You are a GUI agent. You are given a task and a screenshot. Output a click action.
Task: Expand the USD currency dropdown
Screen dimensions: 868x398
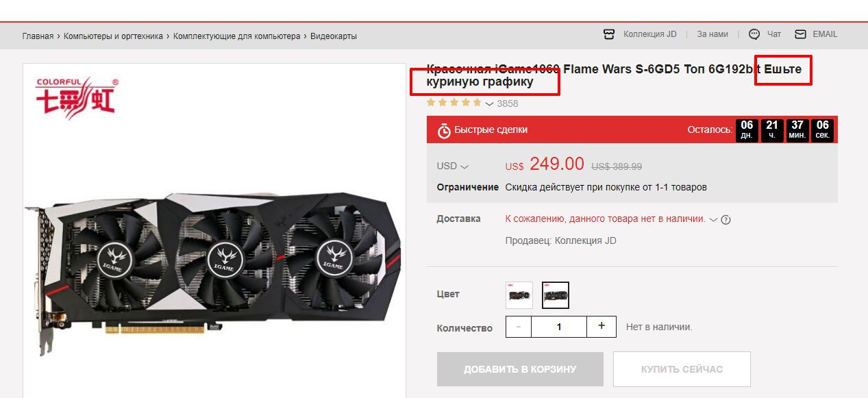452,166
